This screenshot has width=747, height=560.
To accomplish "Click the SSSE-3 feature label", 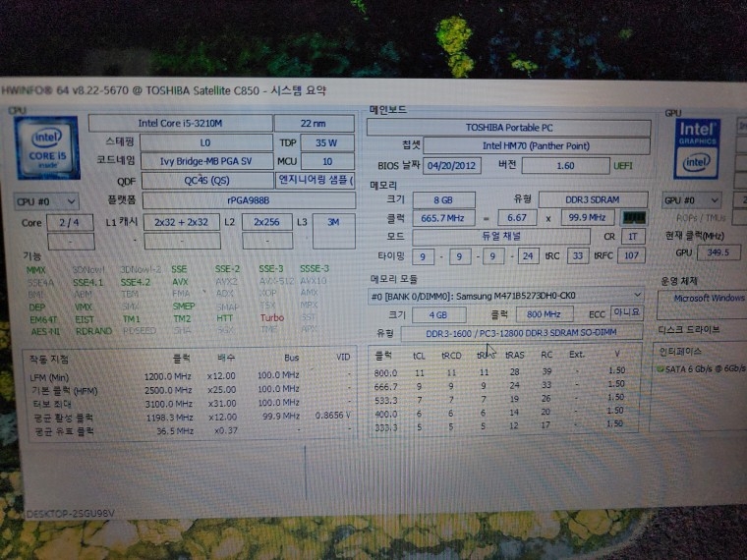I will pyautogui.click(x=315, y=268).
